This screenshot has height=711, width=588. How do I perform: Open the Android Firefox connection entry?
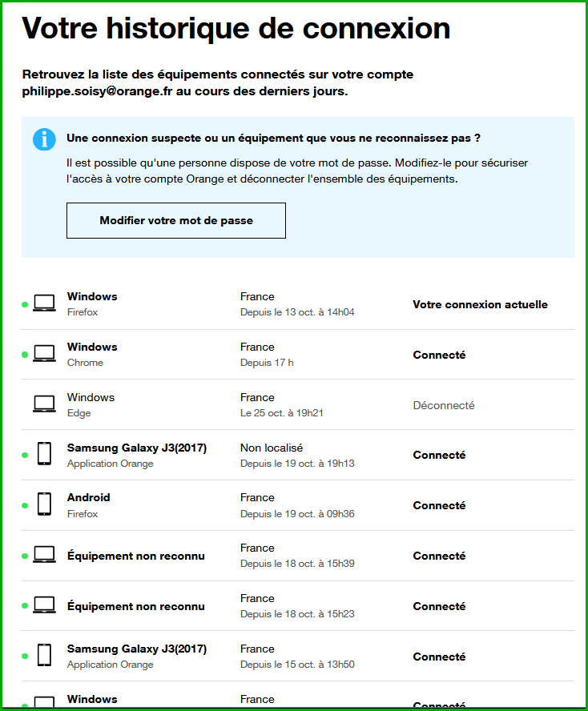(89, 497)
